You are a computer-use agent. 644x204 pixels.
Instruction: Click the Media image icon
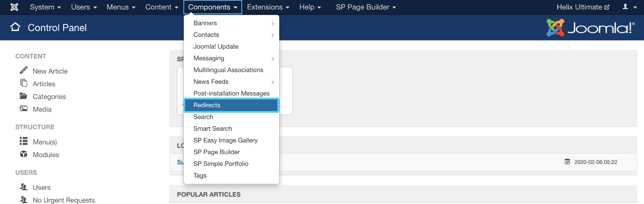tap(24, 109)
